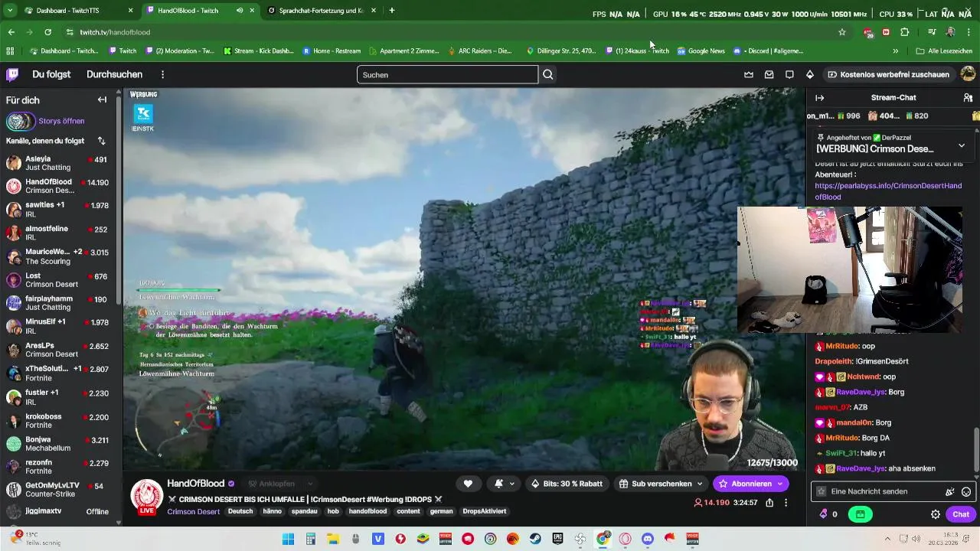Open the Windows Start menu
The width and height of the screenshot is (980, 551).
click(x=288, y=539)
